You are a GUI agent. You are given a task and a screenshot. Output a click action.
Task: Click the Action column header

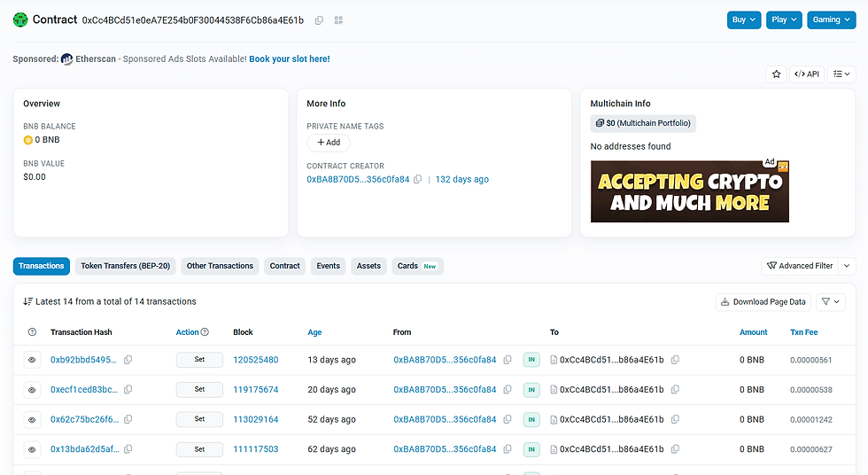pyautogui.click(x=187, y=332)
